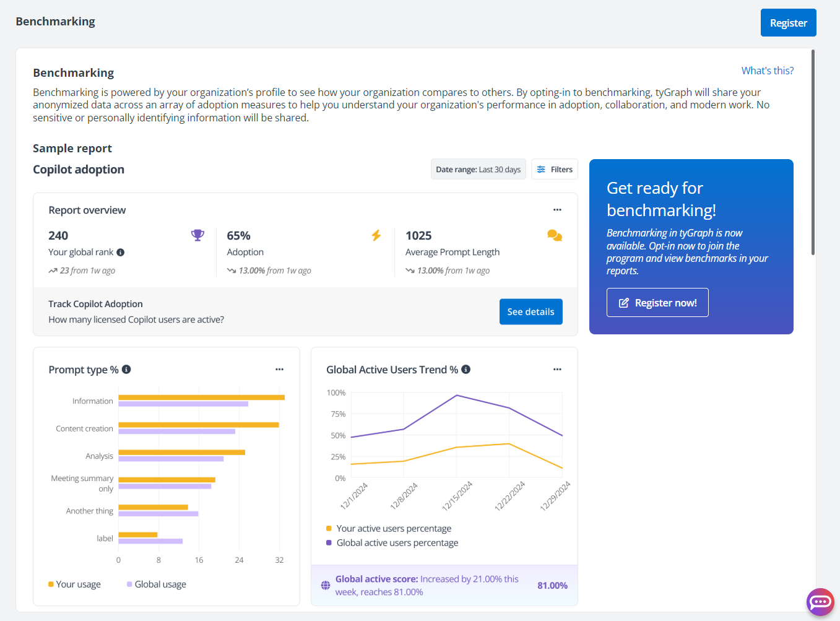Open the Date range Last 30 days selector
Viewport: 840px width, 621px height.
point(478,169)
